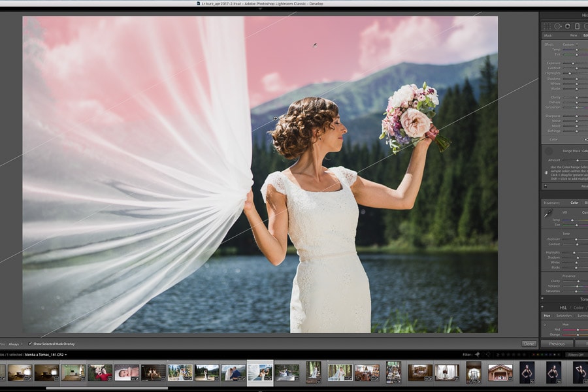Click the color range sample eyedropper in the sky
Screen dimensions: 588x392
click(315, 45)
